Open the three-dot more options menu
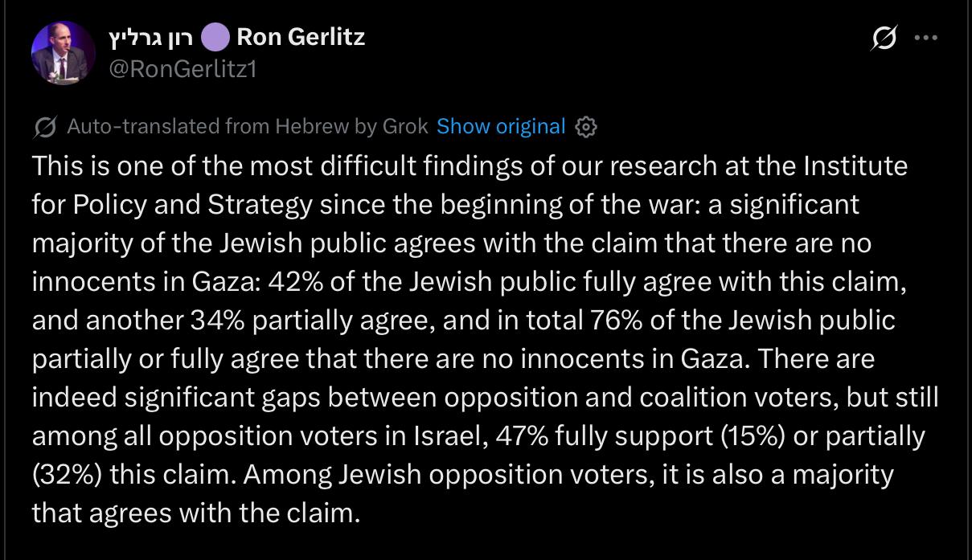Screen dimensions: 972x560 tap(925, 38)
